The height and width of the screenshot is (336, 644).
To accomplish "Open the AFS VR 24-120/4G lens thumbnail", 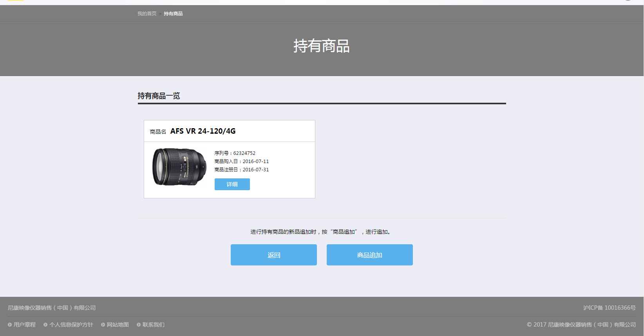I will point(179,167).
